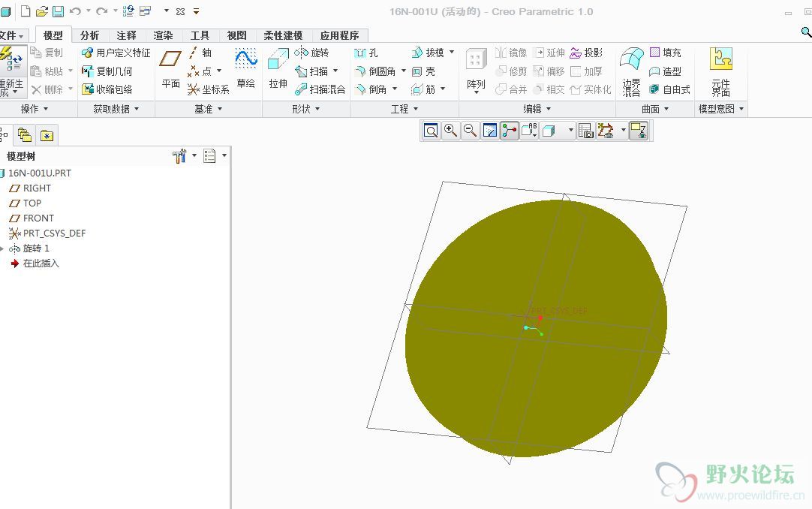Open quick access toolbar customize dropdown

coord(197,11)
